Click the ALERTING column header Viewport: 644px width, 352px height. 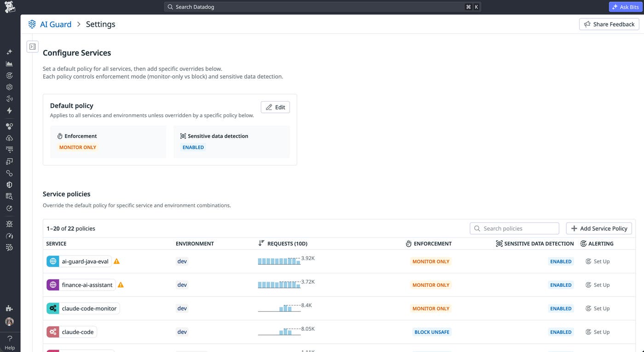pyautogui.click(x=601, y=244)
